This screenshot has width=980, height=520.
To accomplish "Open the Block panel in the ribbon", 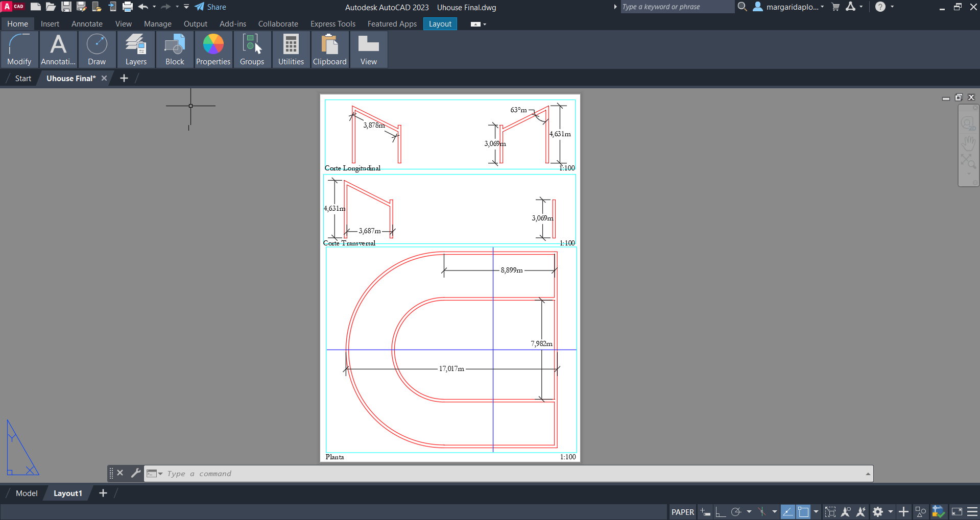I will coord(175,49).
